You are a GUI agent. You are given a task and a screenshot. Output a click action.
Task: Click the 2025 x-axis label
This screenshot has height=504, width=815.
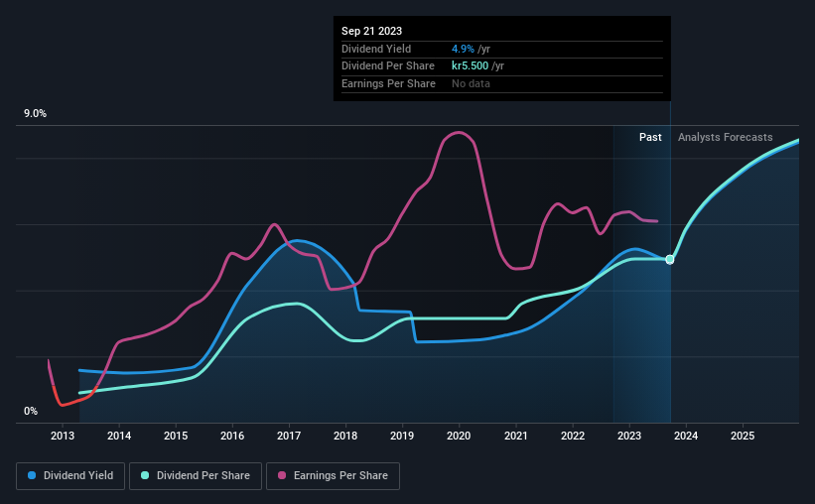pos(743,436)
